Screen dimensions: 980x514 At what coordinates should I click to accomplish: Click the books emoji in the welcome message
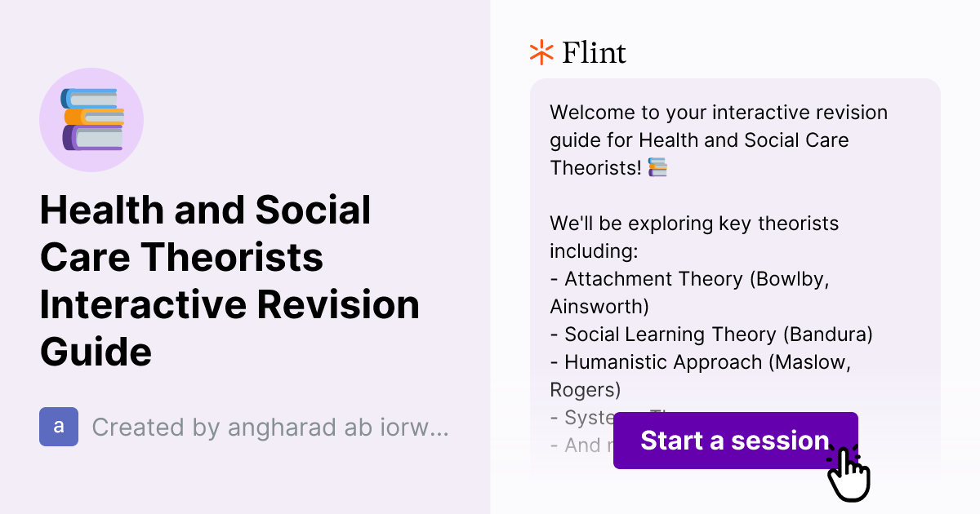tap(658, 167)
